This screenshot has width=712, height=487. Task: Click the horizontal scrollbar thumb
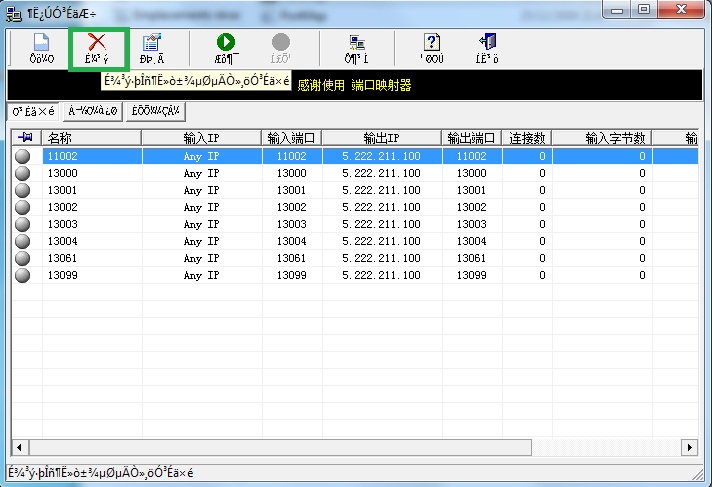[x=280, y=447]
